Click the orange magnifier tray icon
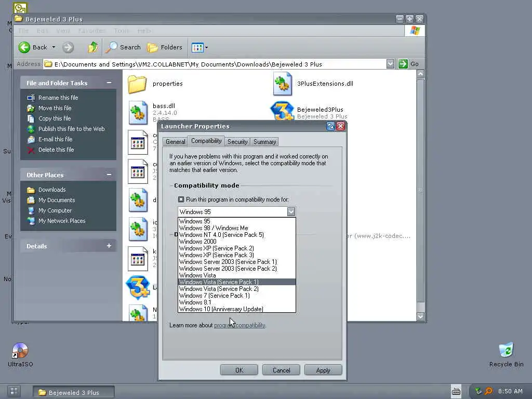Viewport: 532px width, 399px height. tap(488, 391)
